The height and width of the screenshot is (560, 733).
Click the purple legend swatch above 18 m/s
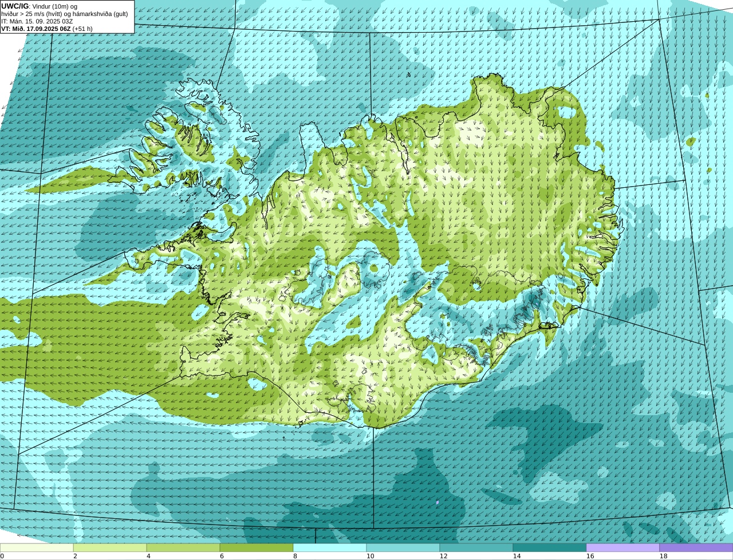point(696,547)
